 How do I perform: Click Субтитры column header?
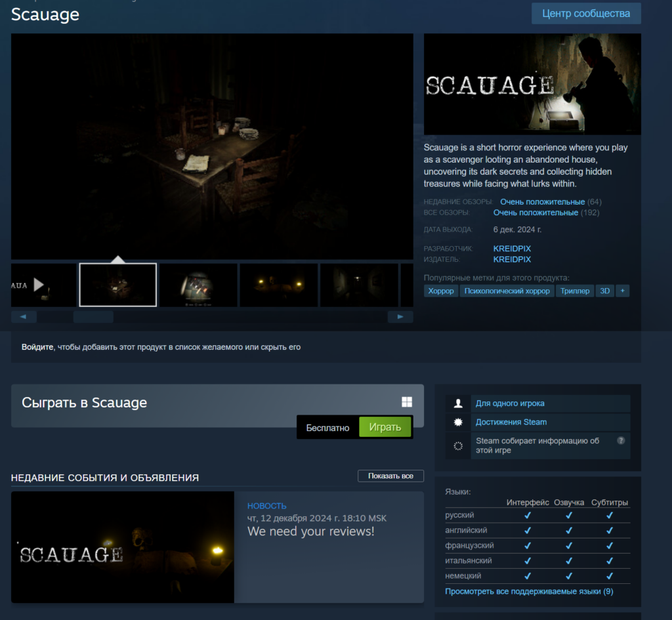pos(610,503)
